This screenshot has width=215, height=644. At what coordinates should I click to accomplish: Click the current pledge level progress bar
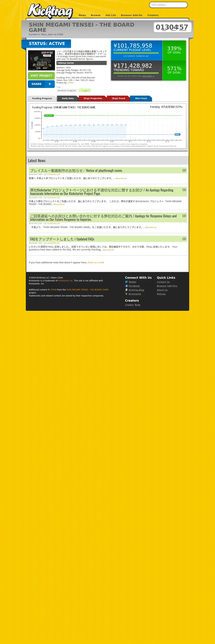tap(136, 53)
